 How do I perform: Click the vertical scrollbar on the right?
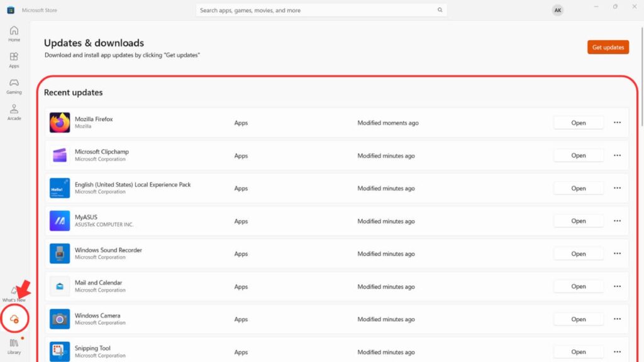641,76
